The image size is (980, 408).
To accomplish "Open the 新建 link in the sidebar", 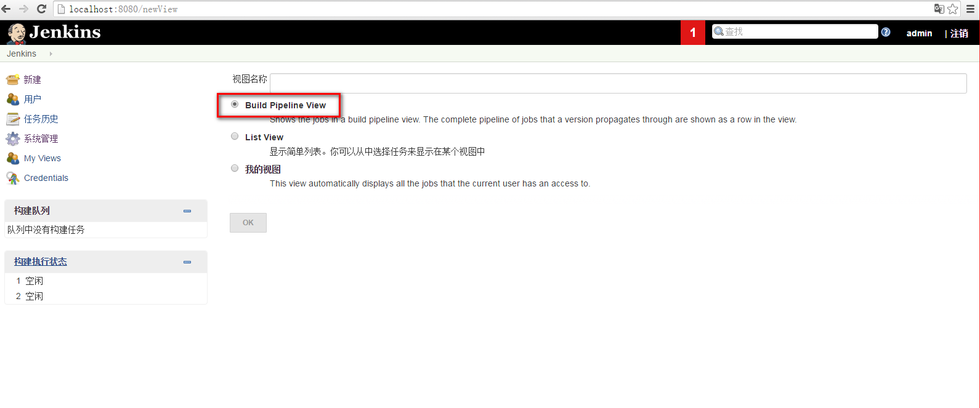I will [x=33, y=79].
